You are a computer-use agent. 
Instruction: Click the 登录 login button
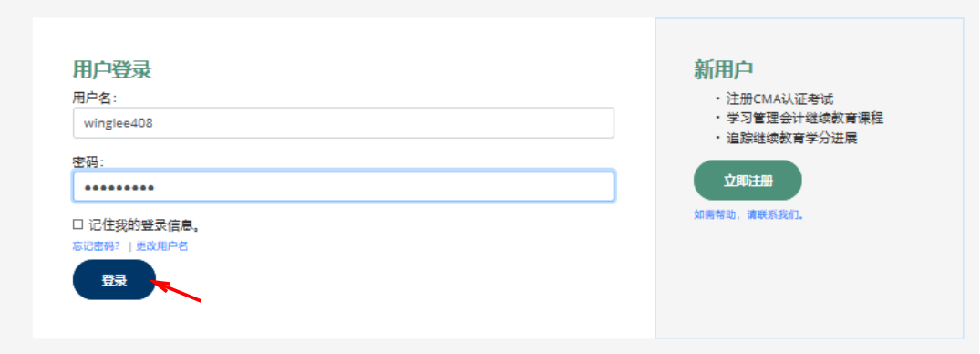114,280
